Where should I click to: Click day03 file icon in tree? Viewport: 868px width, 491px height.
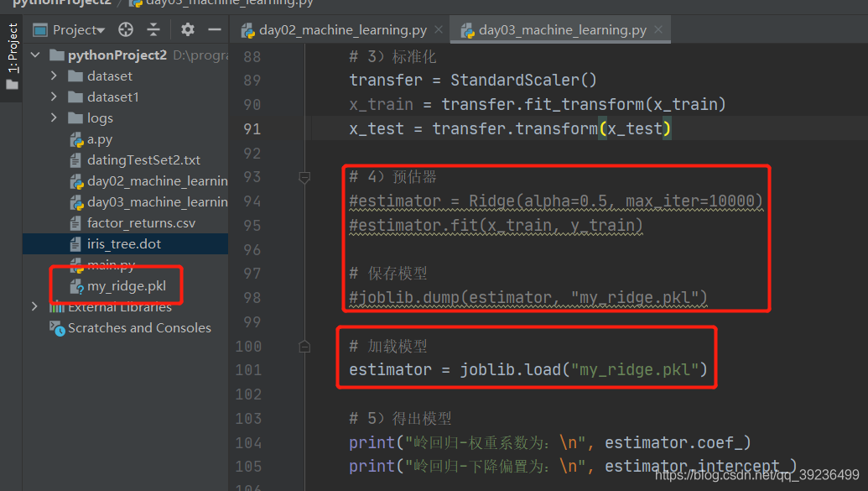coord(75,203)
